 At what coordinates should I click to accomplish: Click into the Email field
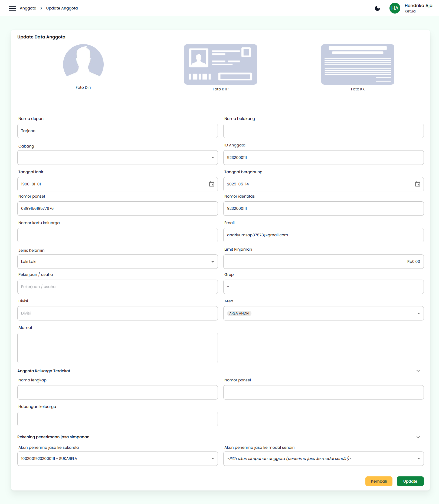(x=323, y=235)
